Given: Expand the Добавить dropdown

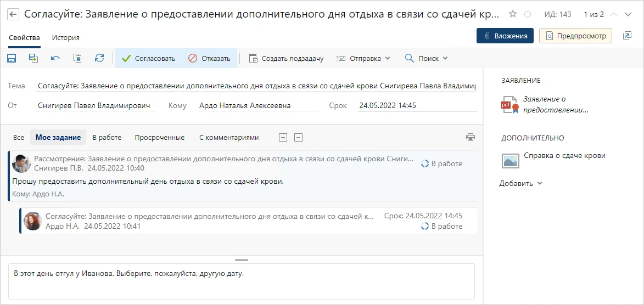Looking at the screenshot, I should pyautogui.click(x=520, y=184).
